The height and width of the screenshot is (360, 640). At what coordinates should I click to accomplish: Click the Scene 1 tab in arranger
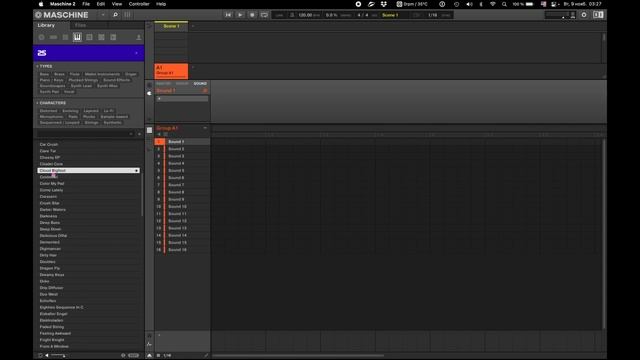(x=171, y=26)
